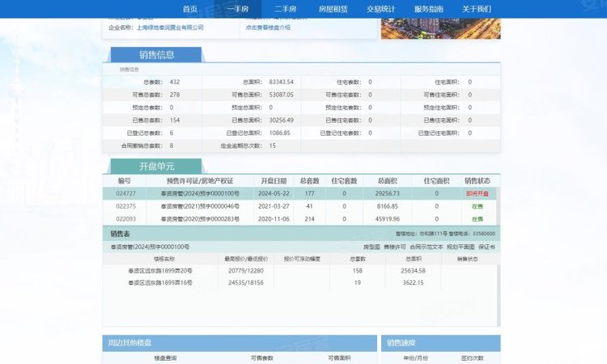Click the 销售表 list vertical scrollbar
Image resolution: width=607 pixels, height=364 pixels.
coord(499,295)
